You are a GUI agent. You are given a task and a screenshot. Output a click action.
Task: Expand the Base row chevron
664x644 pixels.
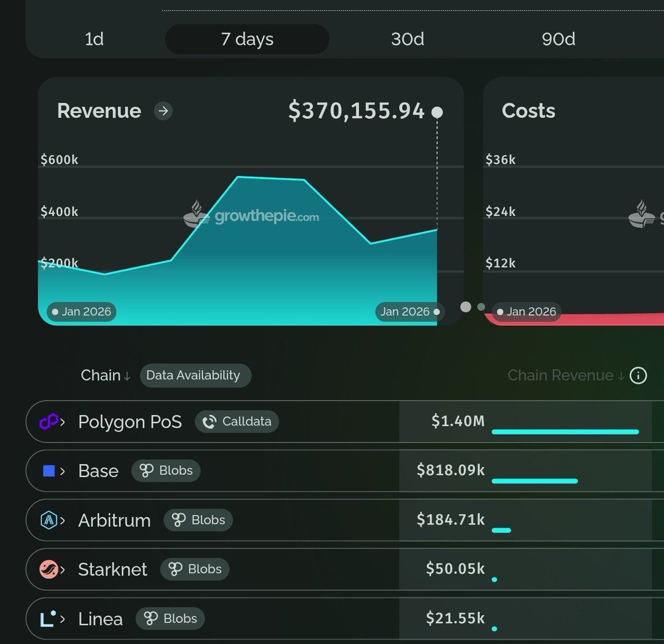[63, 472]
